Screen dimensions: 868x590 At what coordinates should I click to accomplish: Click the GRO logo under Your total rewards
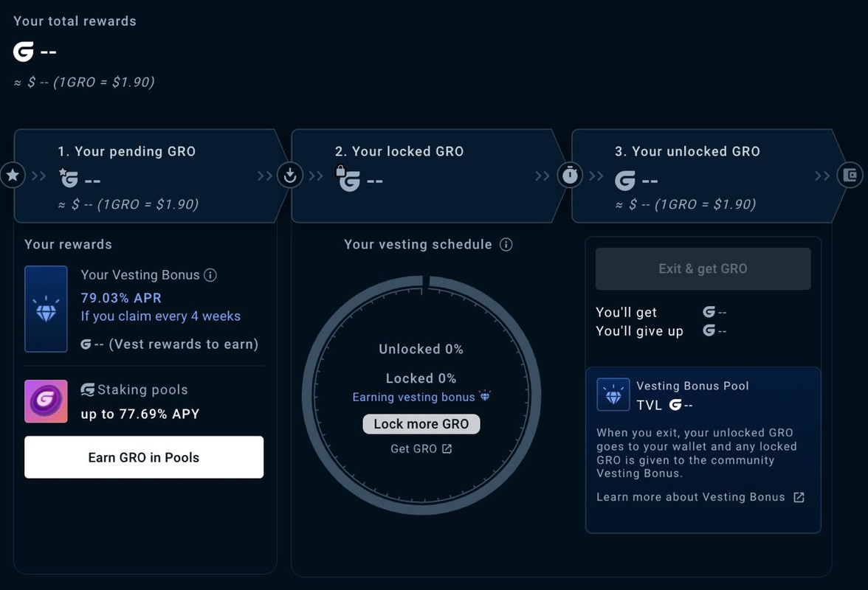click(24, 52)
